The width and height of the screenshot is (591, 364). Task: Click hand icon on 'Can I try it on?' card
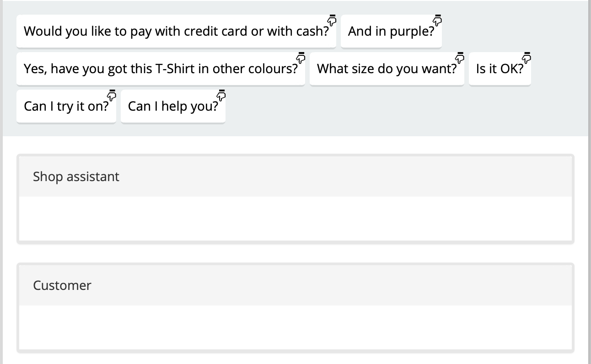(x=112, y=95)
